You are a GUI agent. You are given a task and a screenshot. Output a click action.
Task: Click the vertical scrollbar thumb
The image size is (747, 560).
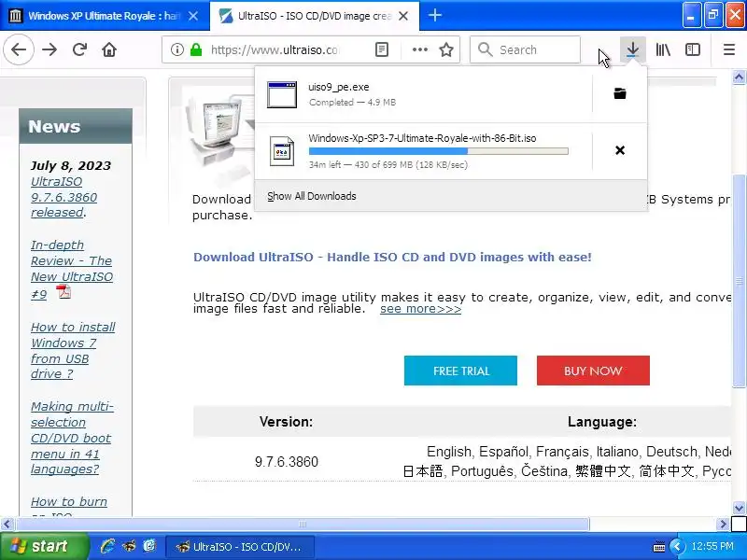(739, 281)
